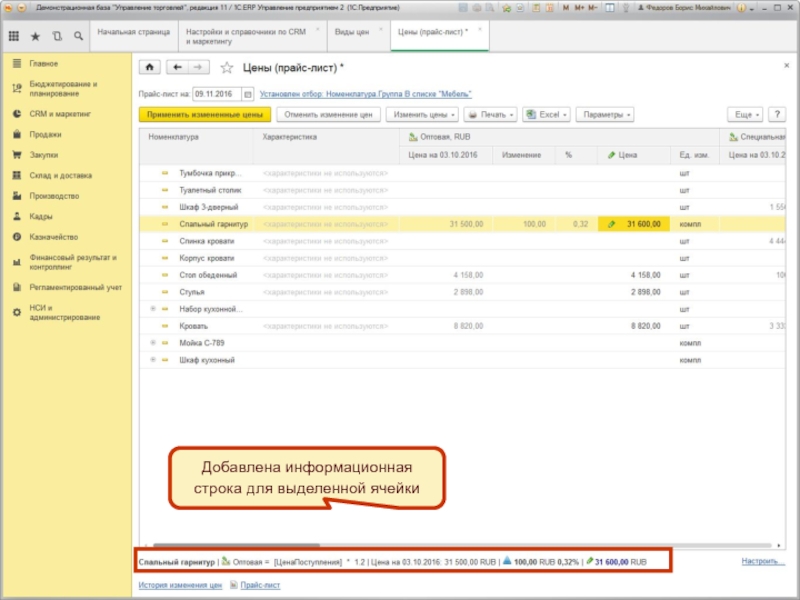Screen dimensions: 800x600
Task: Add price list to favorites star
Action: pos(226,68)
